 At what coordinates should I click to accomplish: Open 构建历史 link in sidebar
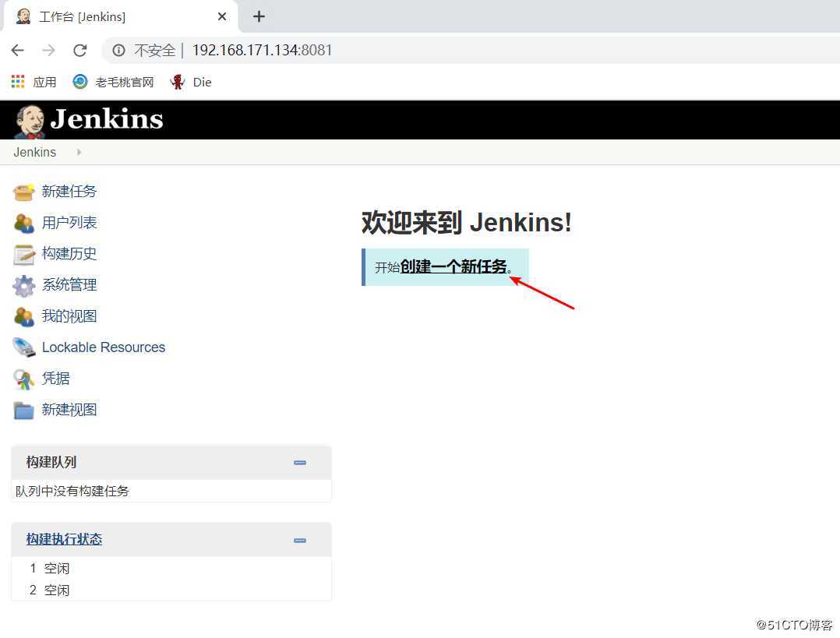coord(69,253)
